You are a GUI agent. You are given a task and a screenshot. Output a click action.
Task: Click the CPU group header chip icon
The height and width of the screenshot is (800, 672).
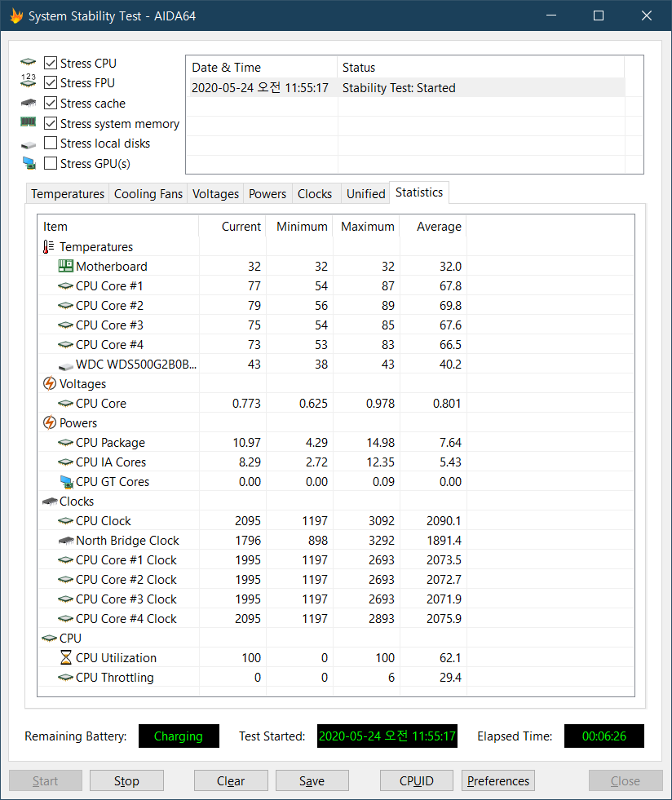tap(50, 638)
